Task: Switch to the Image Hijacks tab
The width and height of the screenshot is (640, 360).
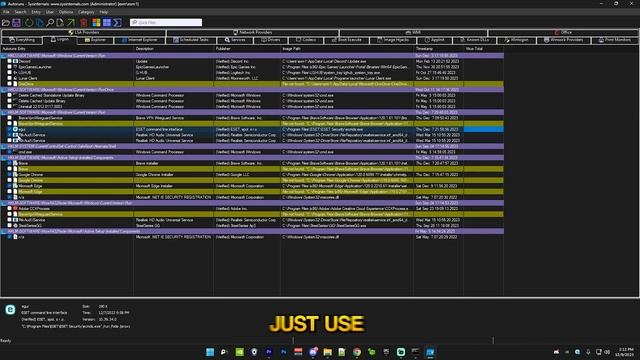Action: point(393,40)
